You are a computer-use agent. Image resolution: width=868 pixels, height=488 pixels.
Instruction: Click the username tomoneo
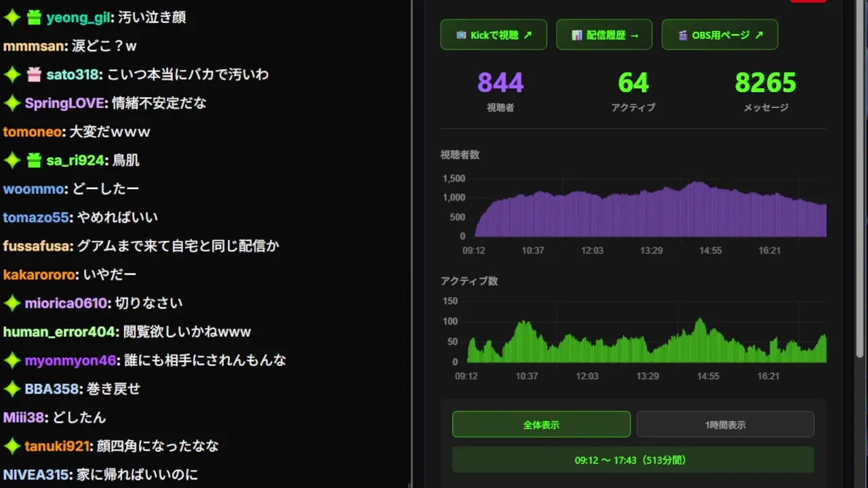33,131
